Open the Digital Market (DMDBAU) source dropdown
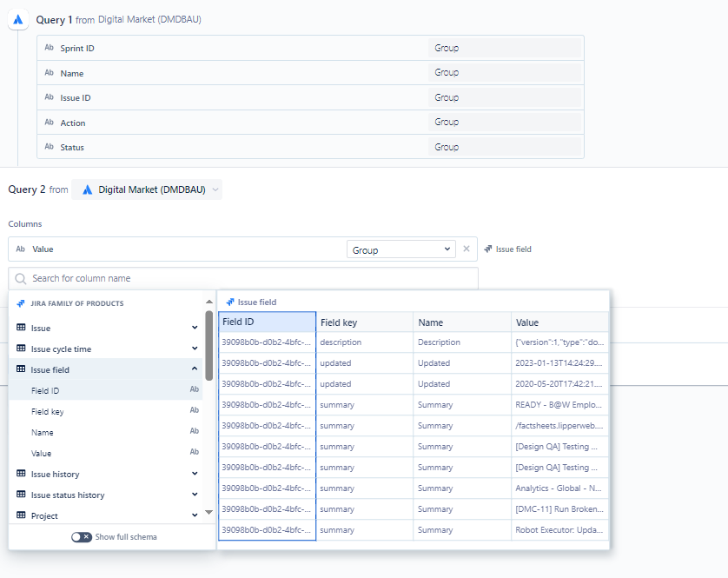Image resolution: width=728 pixels, height=578 pixels. [x=147, y=190]
